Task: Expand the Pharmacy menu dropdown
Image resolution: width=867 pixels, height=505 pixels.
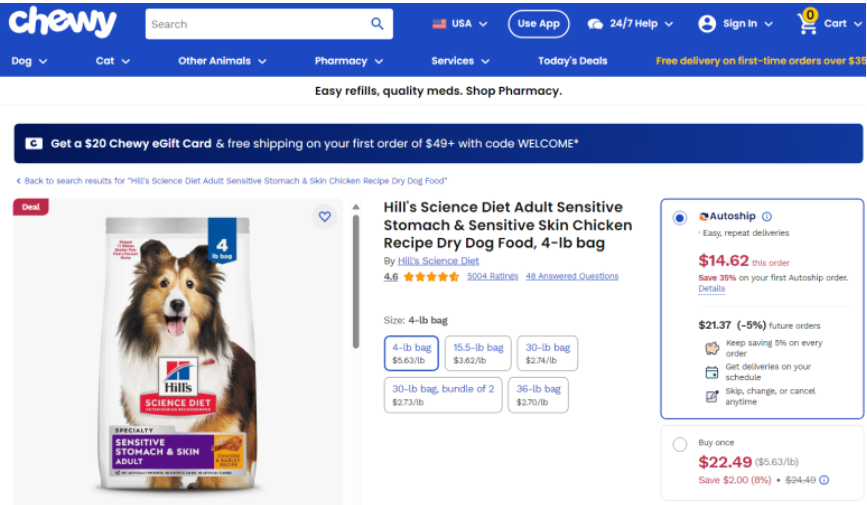Action: click(348, 61)
